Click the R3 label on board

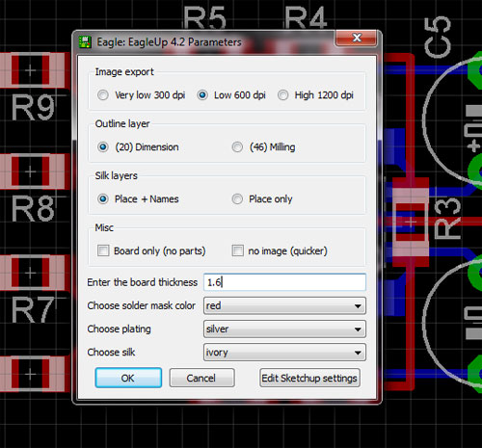[447, 218]
